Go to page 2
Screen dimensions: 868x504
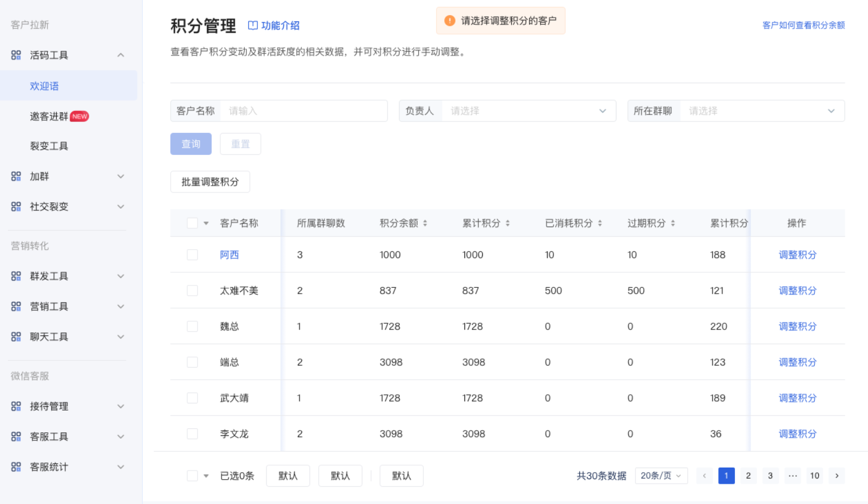point(748,476)
